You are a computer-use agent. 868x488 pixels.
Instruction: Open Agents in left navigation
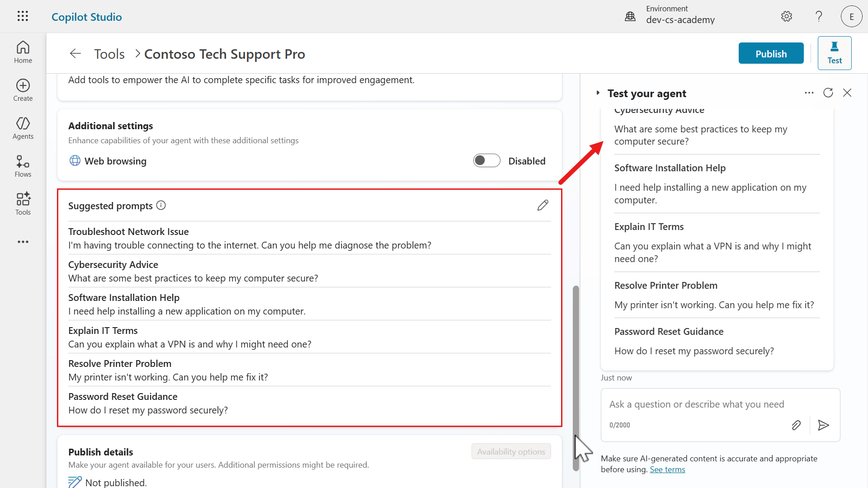tap(23, 128)
